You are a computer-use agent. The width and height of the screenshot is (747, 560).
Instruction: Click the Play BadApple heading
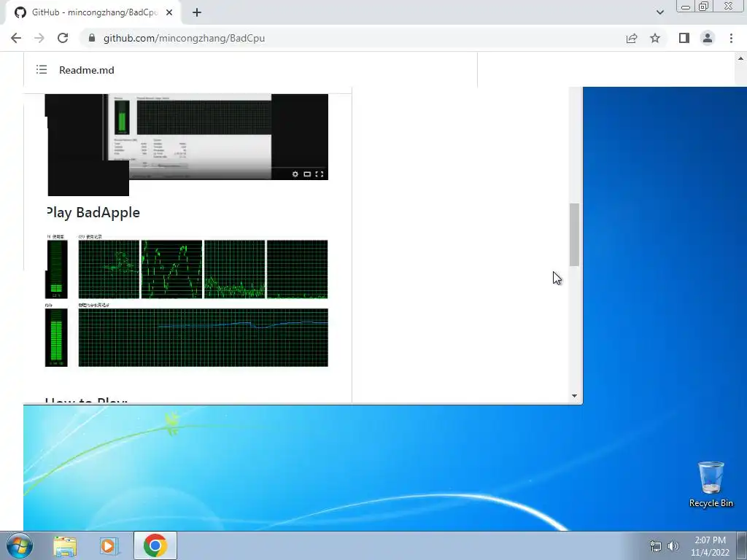pos(93,212)
